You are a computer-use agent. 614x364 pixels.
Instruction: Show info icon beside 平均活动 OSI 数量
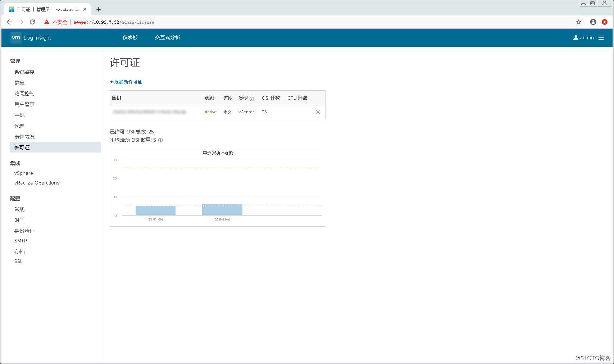click(160, 140)
